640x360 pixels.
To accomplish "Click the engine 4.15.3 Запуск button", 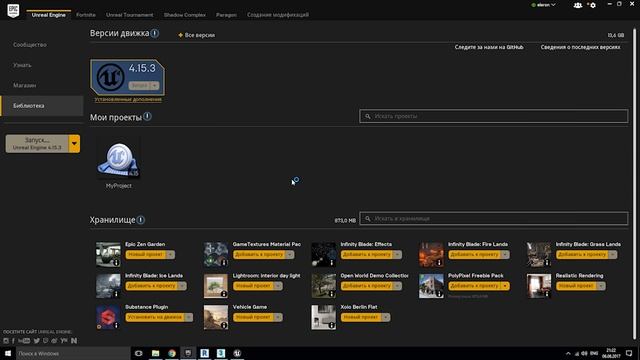I will (139, 85).
